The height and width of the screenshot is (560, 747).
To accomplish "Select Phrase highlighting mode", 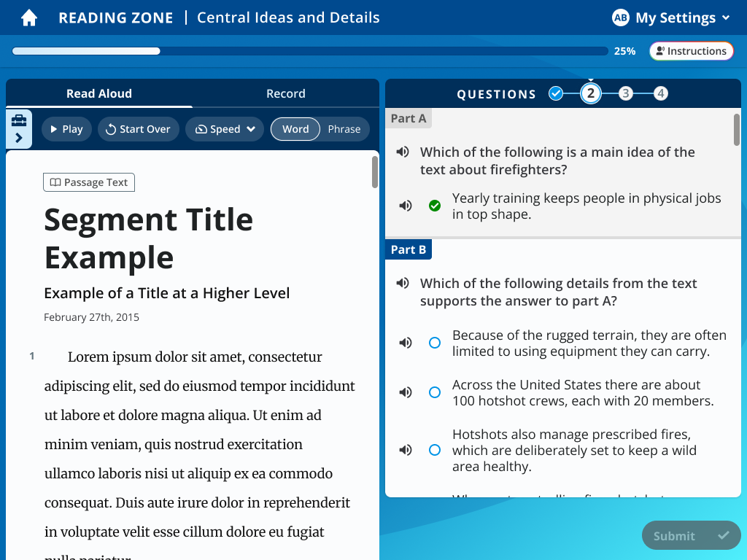I will (344, 129).
